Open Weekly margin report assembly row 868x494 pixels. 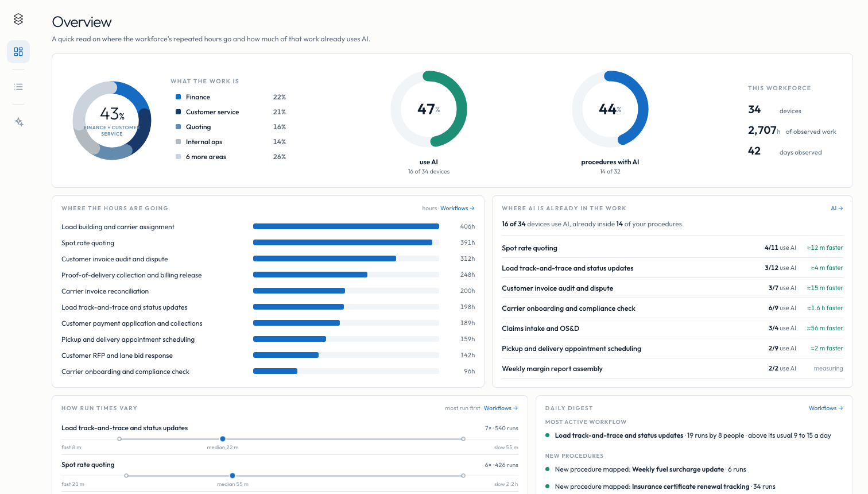672,369
